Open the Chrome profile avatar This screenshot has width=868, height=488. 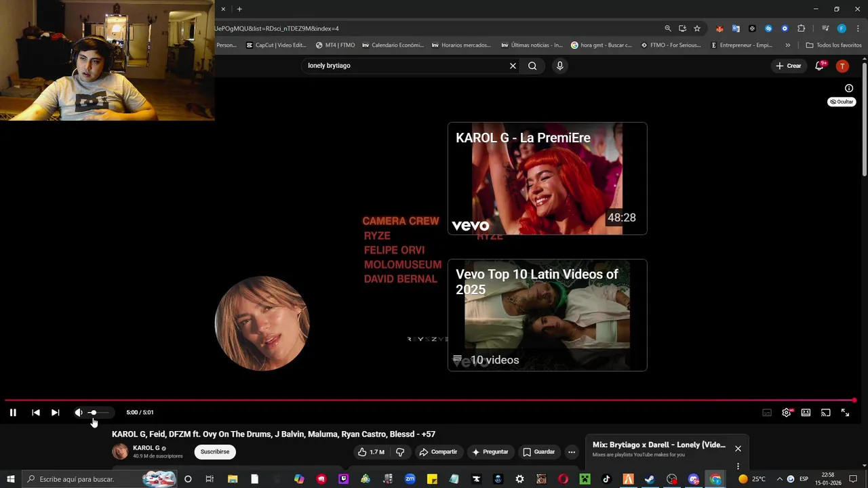(842, 28)
